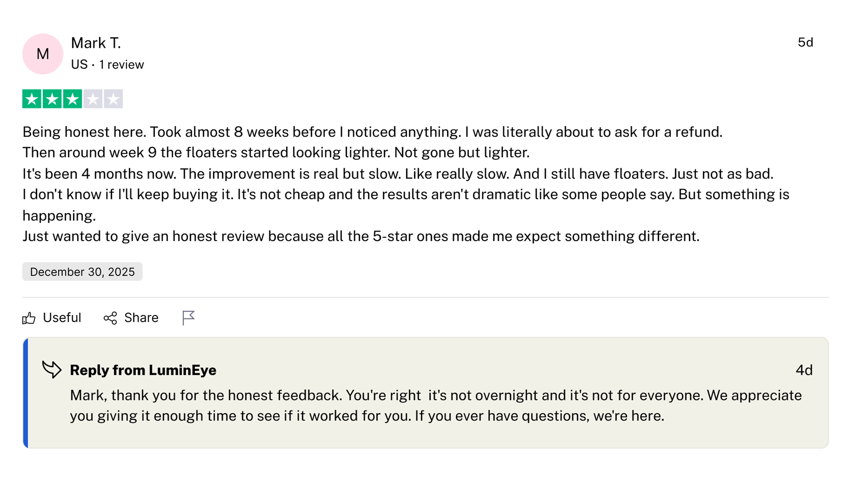Click the 4d reply timestamp
The image size is (868, 483).
coord(804,370)
